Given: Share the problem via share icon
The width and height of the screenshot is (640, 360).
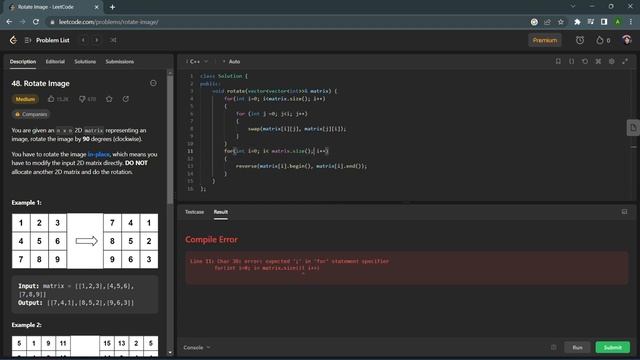Looking at the screenshot, I should point(126,99).
